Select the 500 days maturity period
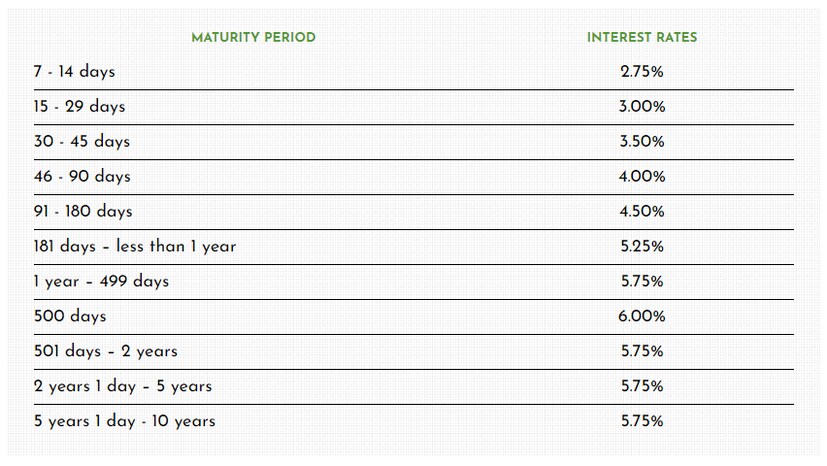This screenshot has height=466, width=827. tap(69, 317)
